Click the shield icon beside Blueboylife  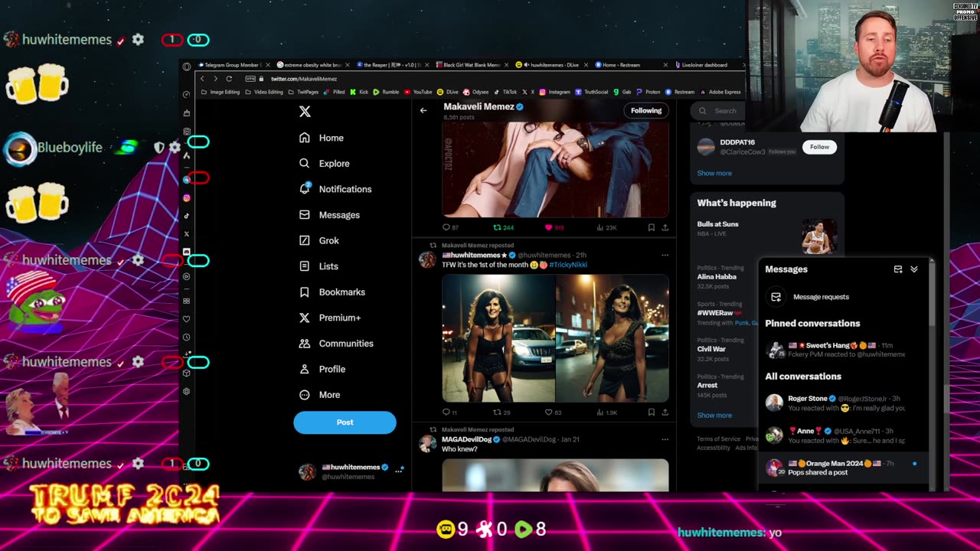pyautogui.click(x=159, y=147)
